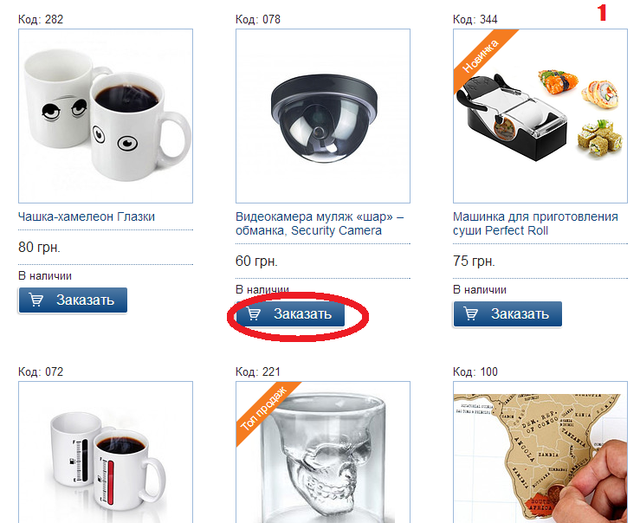Click the scratch map of Africa image

tap(540, 452)
